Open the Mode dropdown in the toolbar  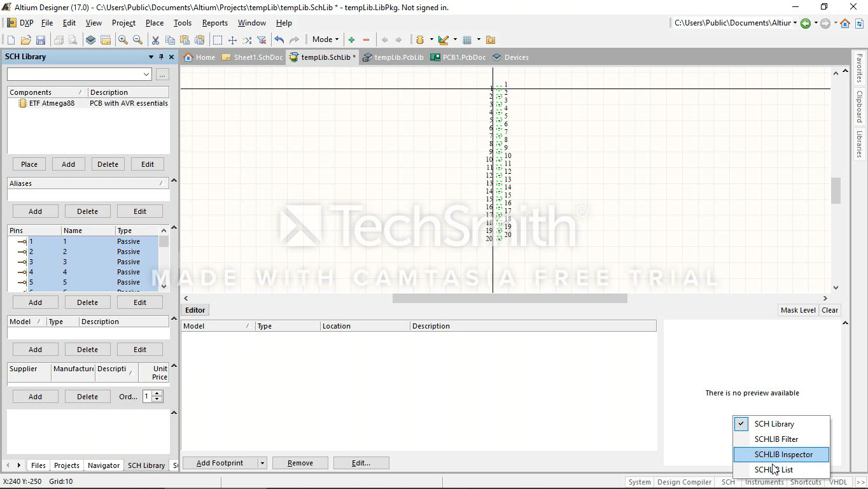pos(325,39)
